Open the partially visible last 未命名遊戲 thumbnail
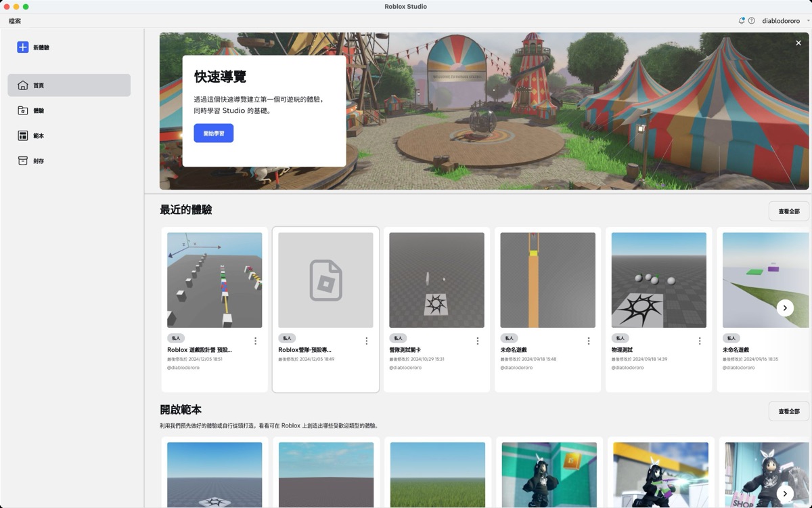The image size is (812, 508). (x=765, y=280)
